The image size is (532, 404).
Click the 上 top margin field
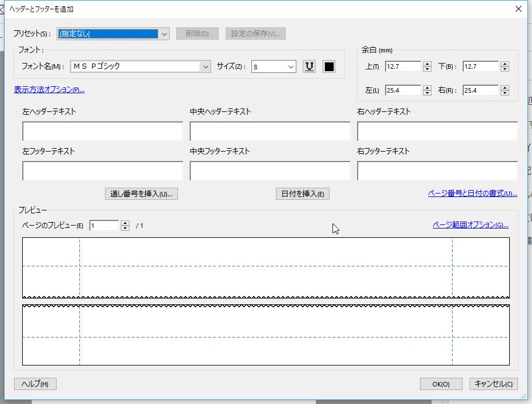pyautogui.click(x=403, y=66)
